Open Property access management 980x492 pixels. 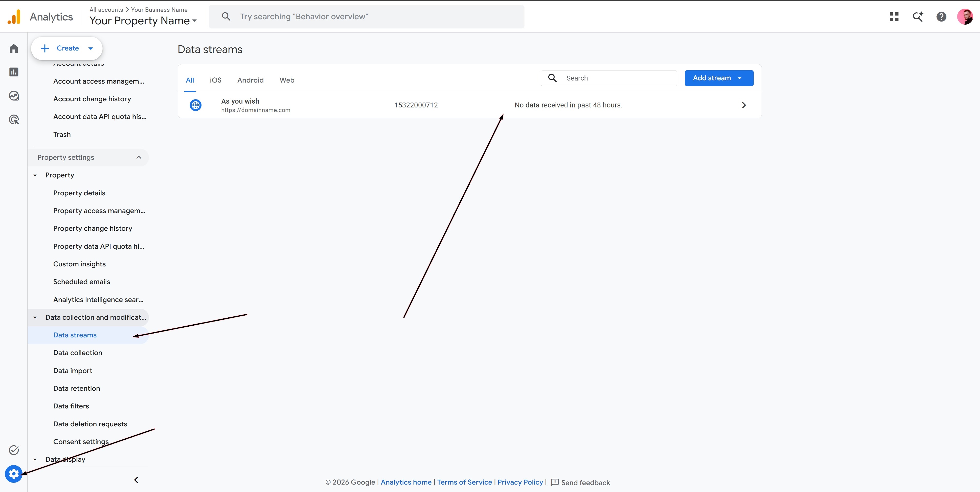[99, 211]
